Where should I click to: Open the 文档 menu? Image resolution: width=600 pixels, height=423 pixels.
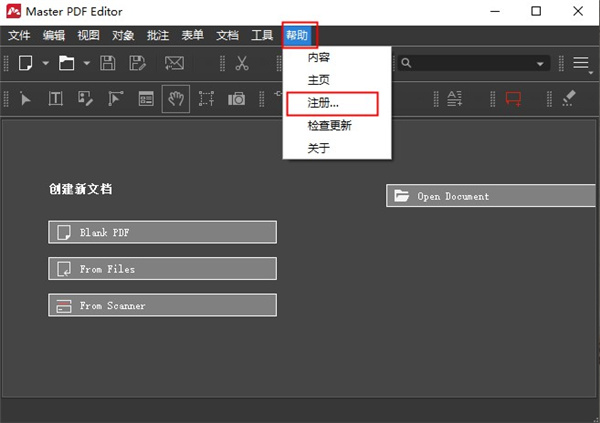227,36
